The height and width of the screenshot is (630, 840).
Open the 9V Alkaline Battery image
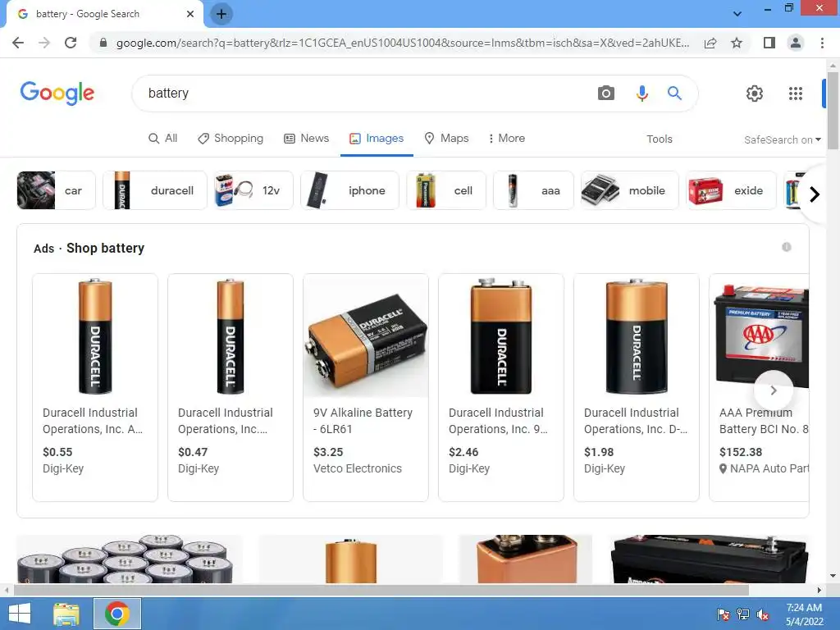[366, 336]
